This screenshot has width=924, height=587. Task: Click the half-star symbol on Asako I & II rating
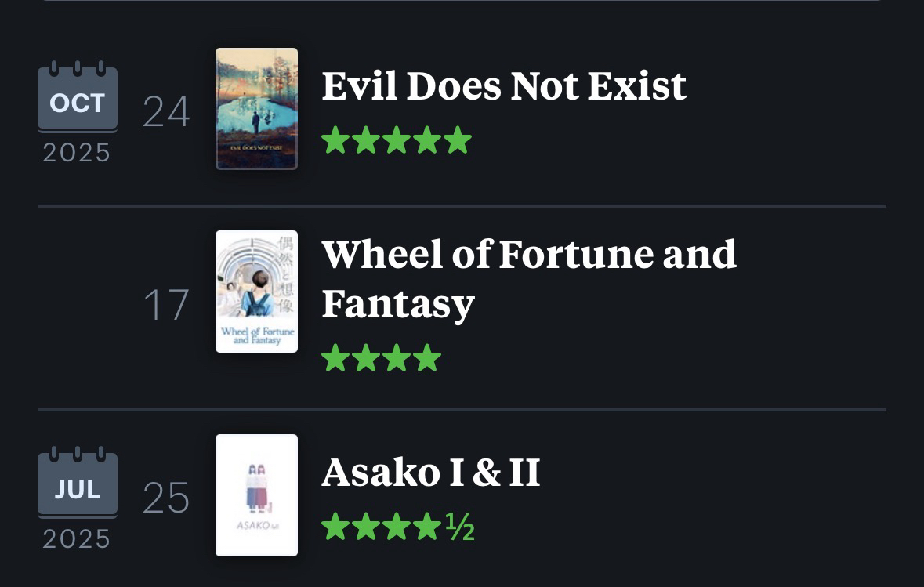click(x=460, y=527)
